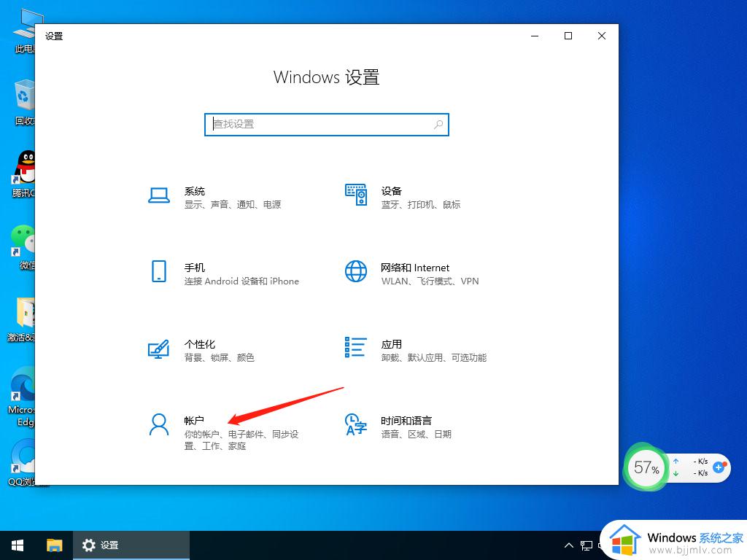Image resolution: width=747 pixels, height=560 pixels.
Task: Open the 应用 apps list icon
Action: 356,347
